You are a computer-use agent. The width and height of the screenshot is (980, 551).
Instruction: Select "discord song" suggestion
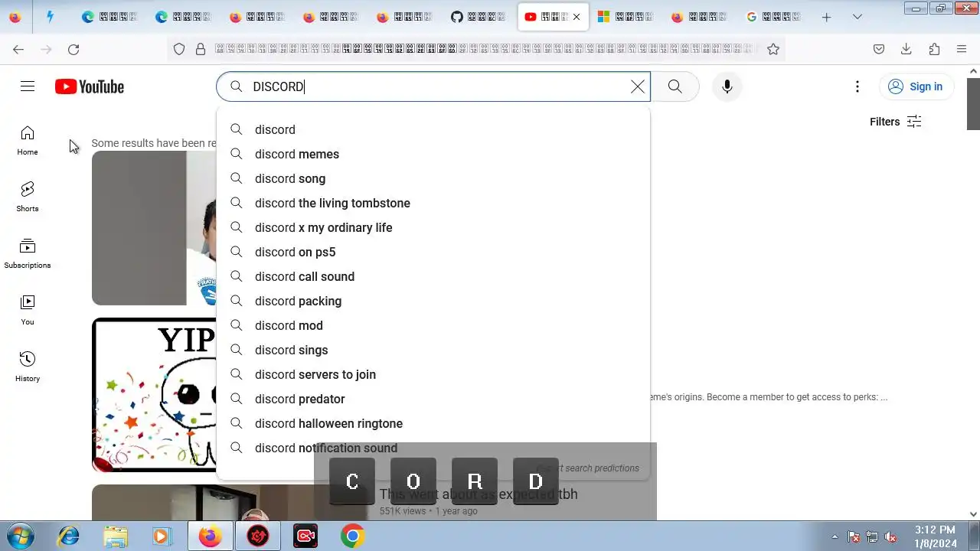point(433,178)
